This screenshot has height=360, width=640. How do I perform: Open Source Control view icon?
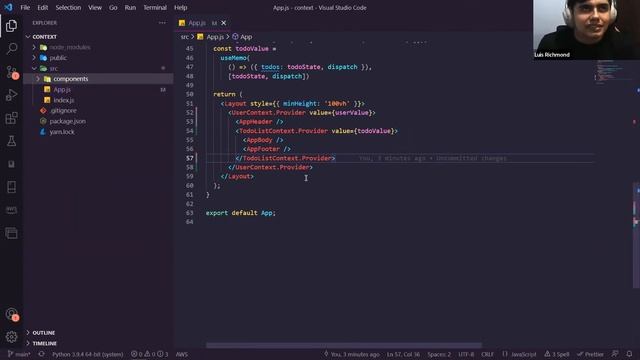[11, 72]
